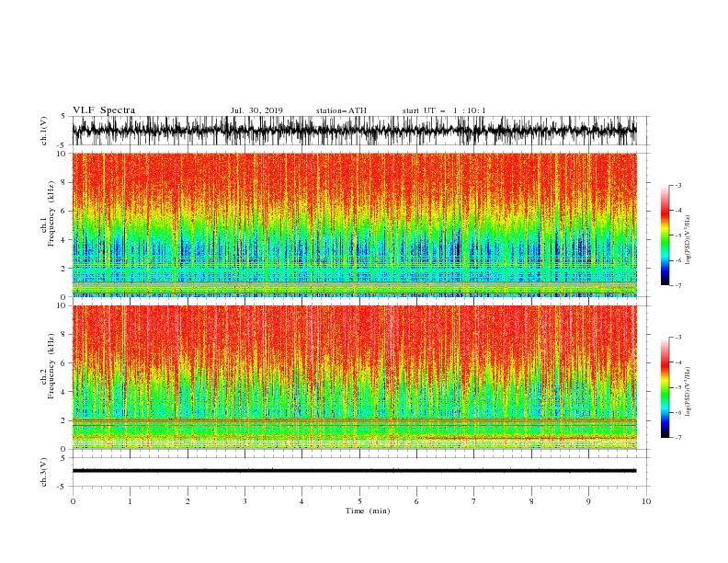Click inside the ch.1 spectrogram panel
Image resolution: width=728 pixels, height=563 pixels.
354,224
